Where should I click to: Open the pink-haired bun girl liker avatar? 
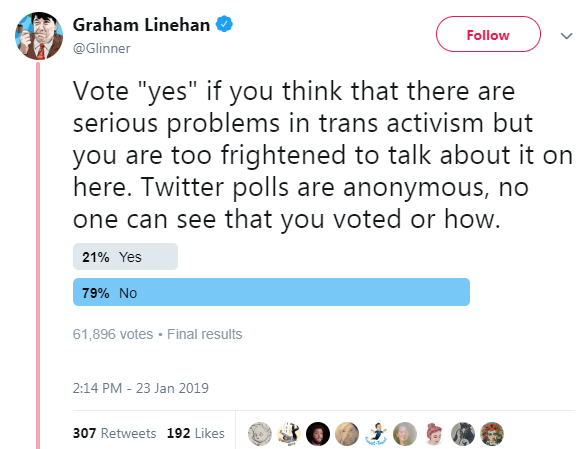click(x=434, y=434)
